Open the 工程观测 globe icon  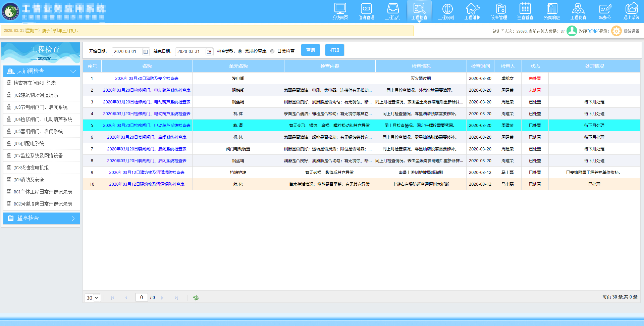(446, 11)
